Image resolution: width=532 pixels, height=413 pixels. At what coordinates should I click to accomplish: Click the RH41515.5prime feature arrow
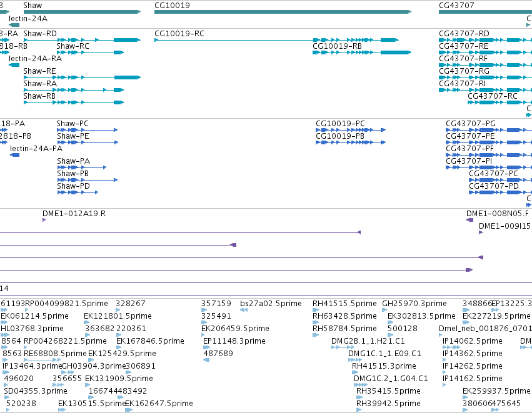coord(316,309)
